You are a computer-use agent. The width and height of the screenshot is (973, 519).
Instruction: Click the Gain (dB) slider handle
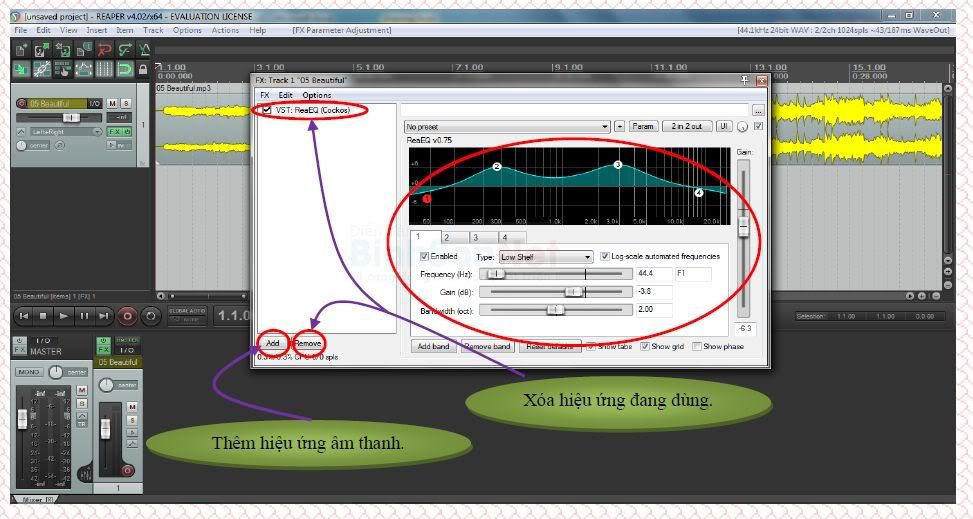tap(573, 292)
